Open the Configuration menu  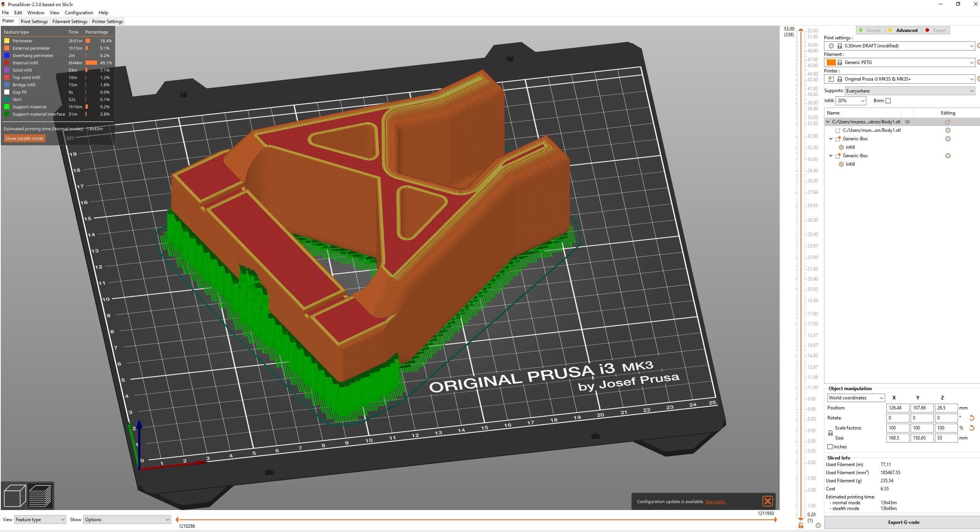click(79, 13)
